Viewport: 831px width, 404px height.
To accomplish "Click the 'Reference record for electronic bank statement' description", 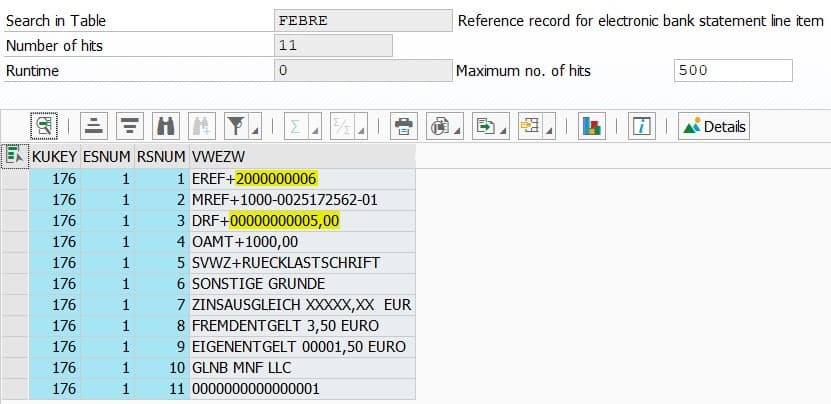I will coord(641,21).
